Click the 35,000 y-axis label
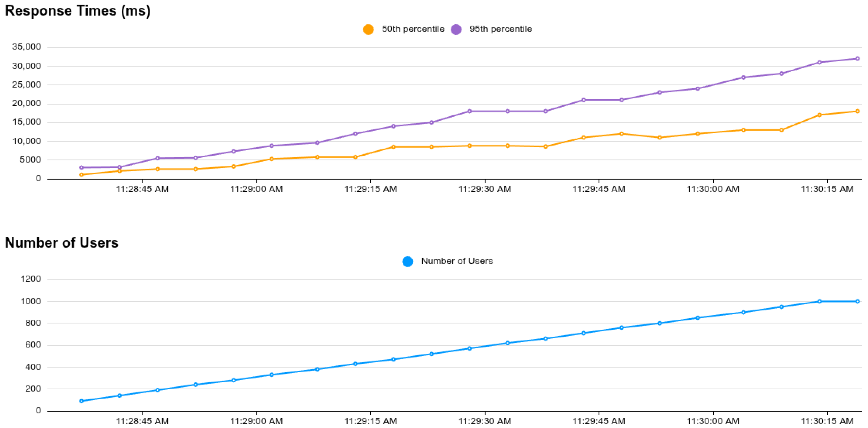 tap(26, 47)
